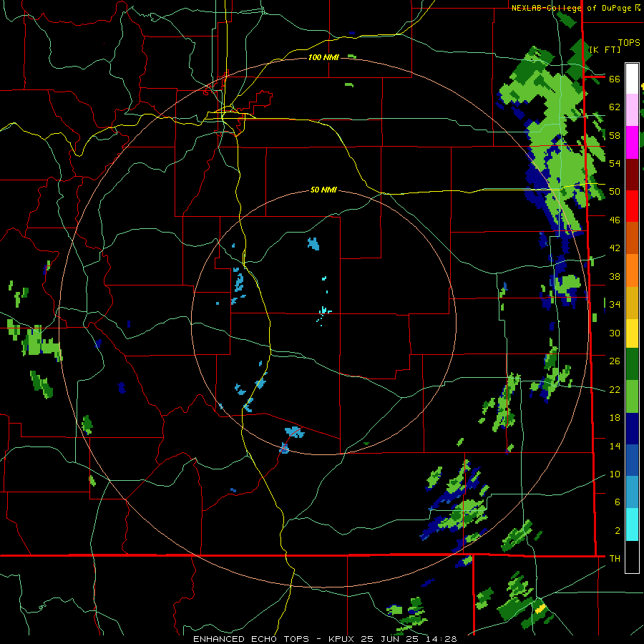Pick the light green legend color band
This screenshot has width=644, height=644.
tap(632, 396)
